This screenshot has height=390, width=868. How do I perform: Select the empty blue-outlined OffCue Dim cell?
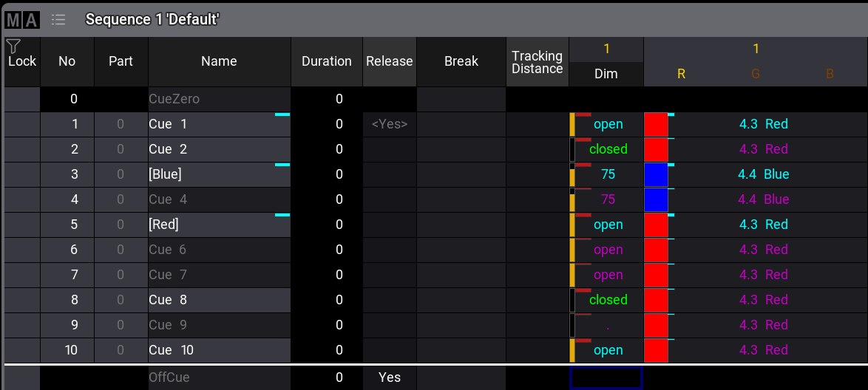(606, 377)
